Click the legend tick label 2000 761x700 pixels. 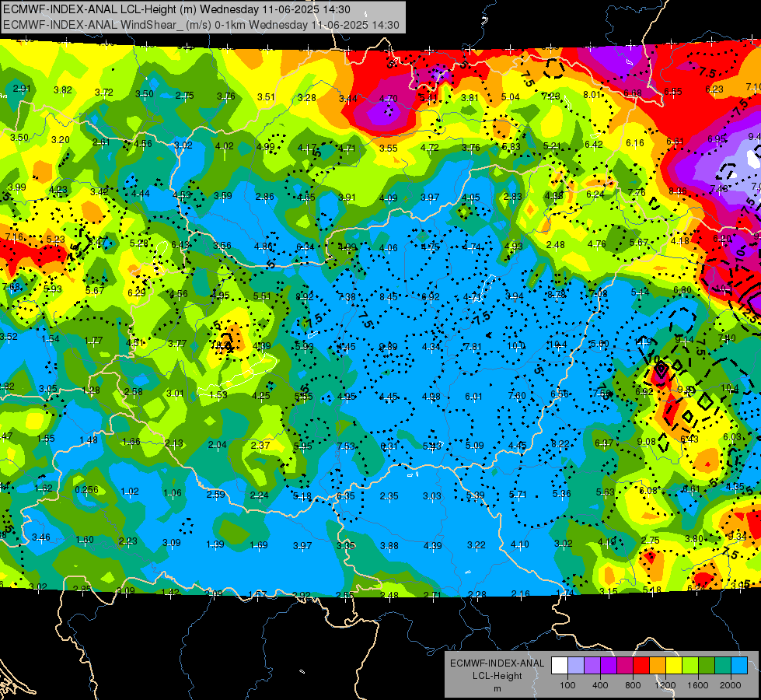point(731,685)
